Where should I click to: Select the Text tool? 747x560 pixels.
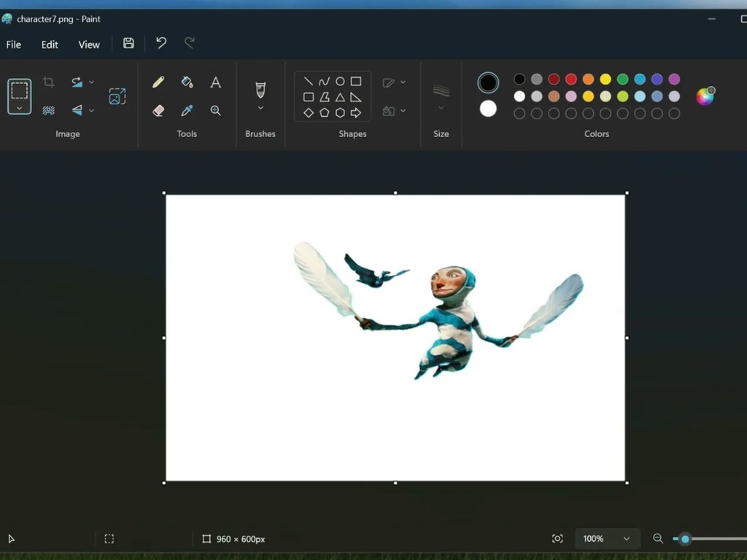pyautogui.click(x=216, y=82)
